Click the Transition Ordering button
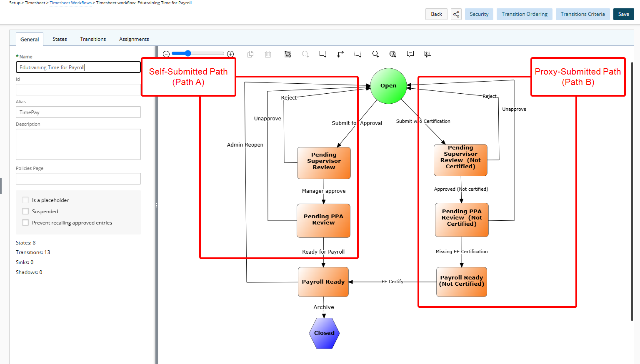Viewport: 640px width, 364px height. [525, 14]
